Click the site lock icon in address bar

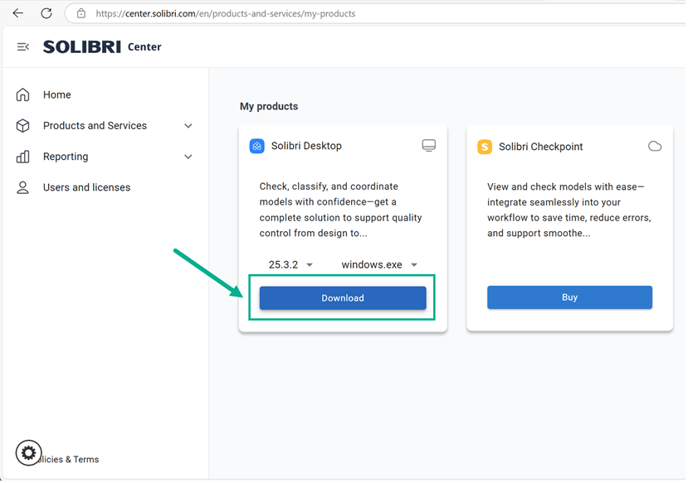point(81,14)
